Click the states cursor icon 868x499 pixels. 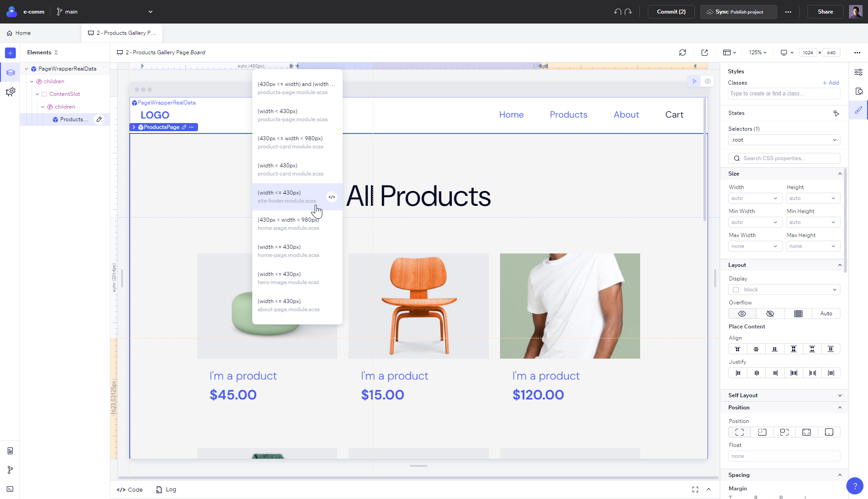tap(836, 113)
